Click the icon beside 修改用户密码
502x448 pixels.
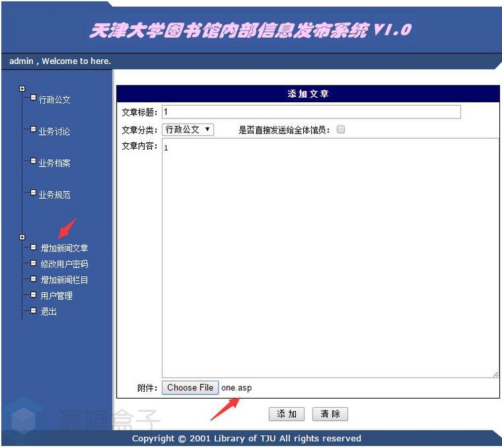point(33,263)
